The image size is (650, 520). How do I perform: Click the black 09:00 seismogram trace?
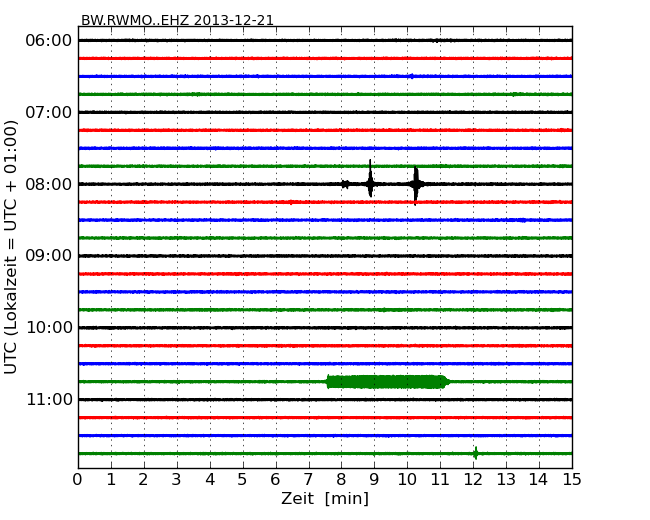325,256
